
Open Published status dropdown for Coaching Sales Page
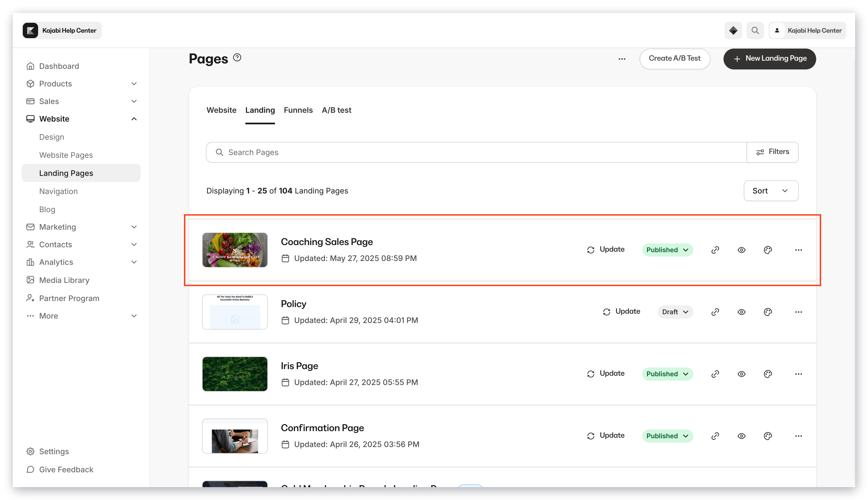coord(667,250)
